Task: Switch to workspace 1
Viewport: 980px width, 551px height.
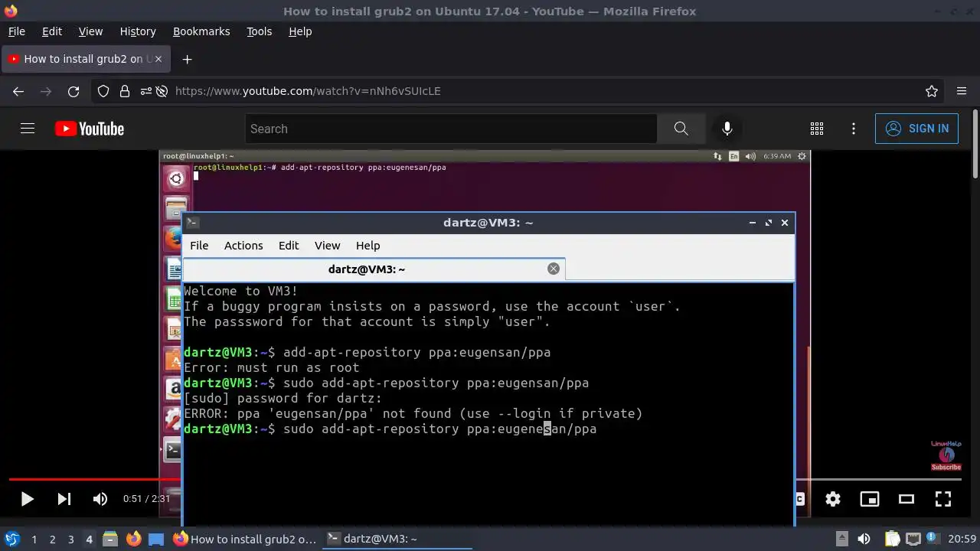Action: pyautogui.click(x=34, y=539)
